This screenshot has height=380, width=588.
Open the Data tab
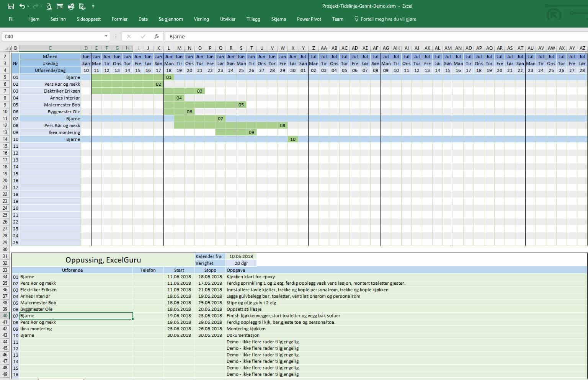pos(143,19)
